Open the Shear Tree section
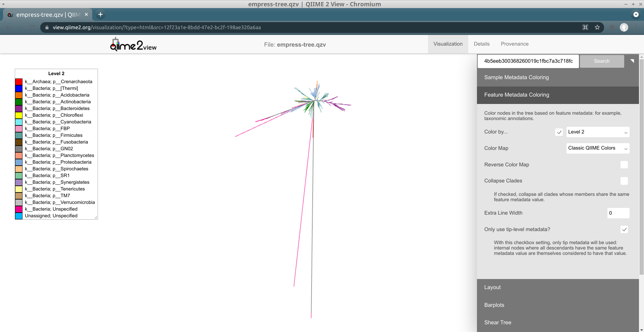Screen dimensions: 644x332 (497, 322)
